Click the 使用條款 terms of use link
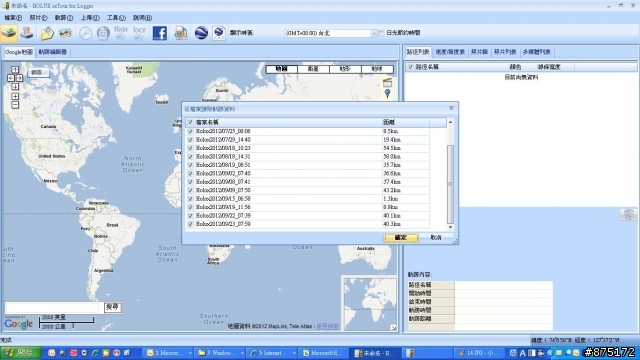 click(x=328, y=326)
